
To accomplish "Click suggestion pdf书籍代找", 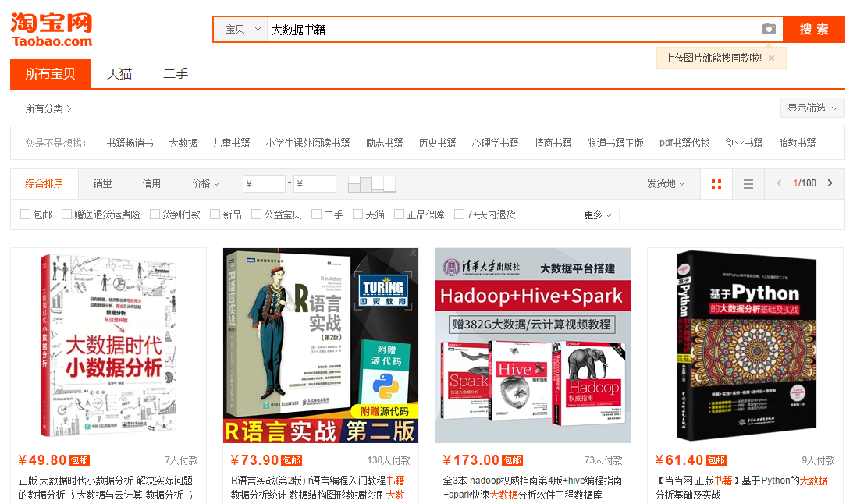I will [x=684, y=143].
